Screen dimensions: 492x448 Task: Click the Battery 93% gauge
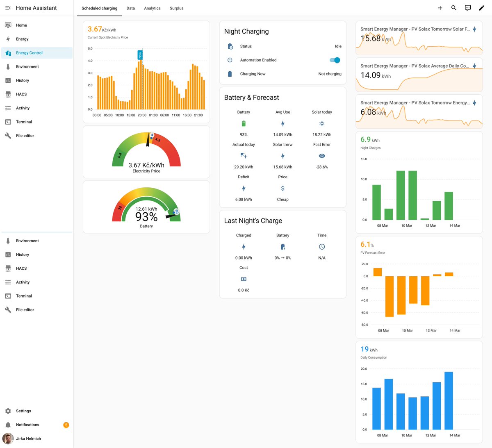146,207
